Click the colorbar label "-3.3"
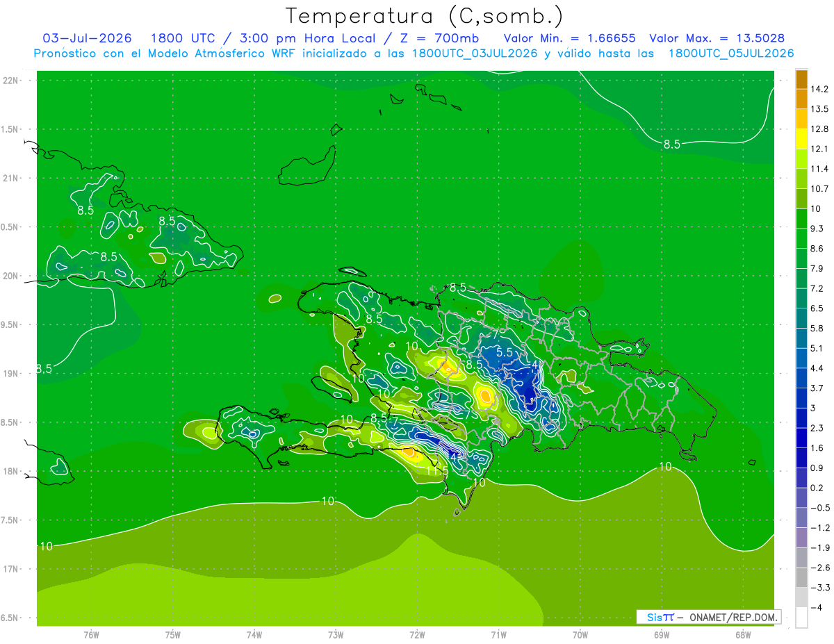 [x=819, y=588]
